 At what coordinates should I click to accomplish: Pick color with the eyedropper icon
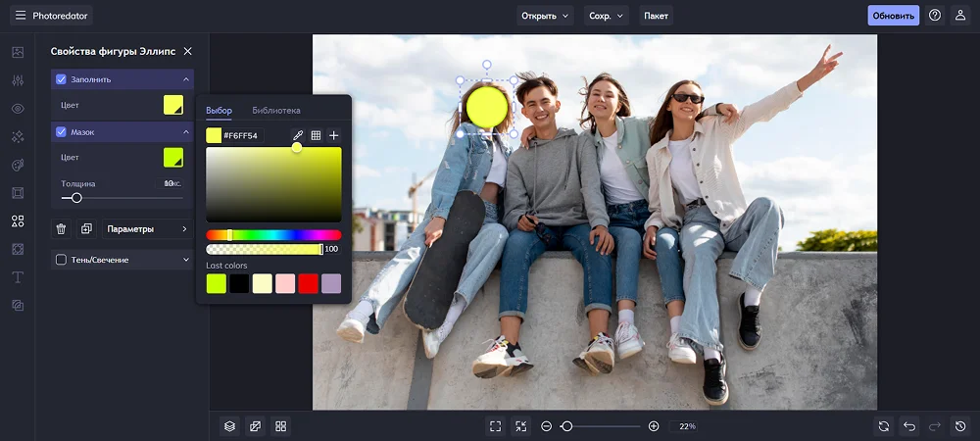(298, 135)
